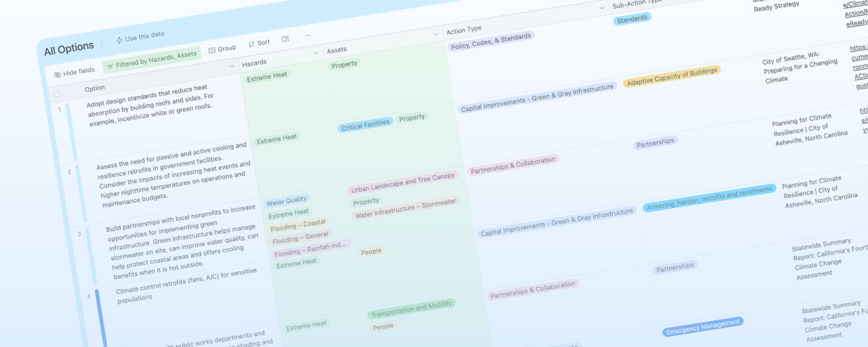Image resolution: width=868 pixels, height=347 pixels.
Task: Click the Policy, Codes, & Standards tag
Action: pyautogui.click(x=491, y=42)
